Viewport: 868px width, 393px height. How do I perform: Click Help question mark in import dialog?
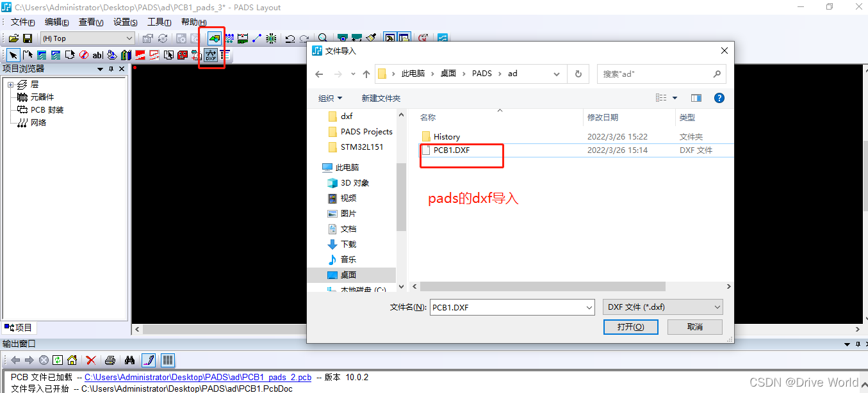click(x=719, y=98)
